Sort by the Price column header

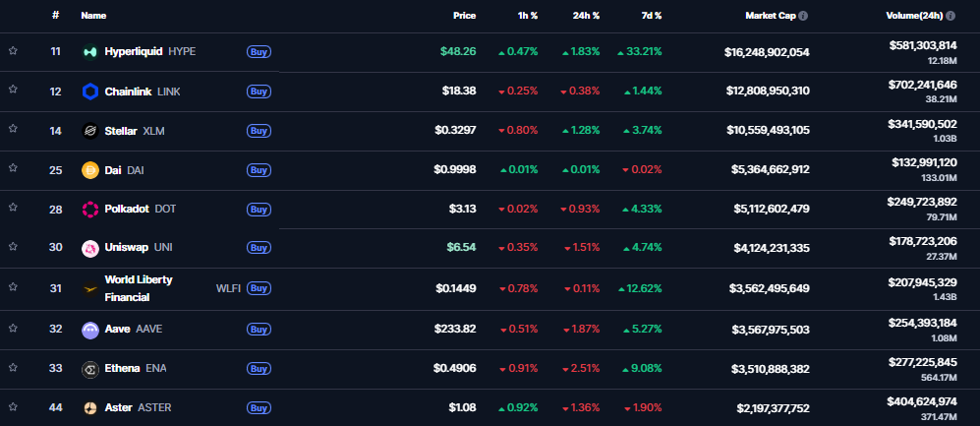(x=464, y=16)
